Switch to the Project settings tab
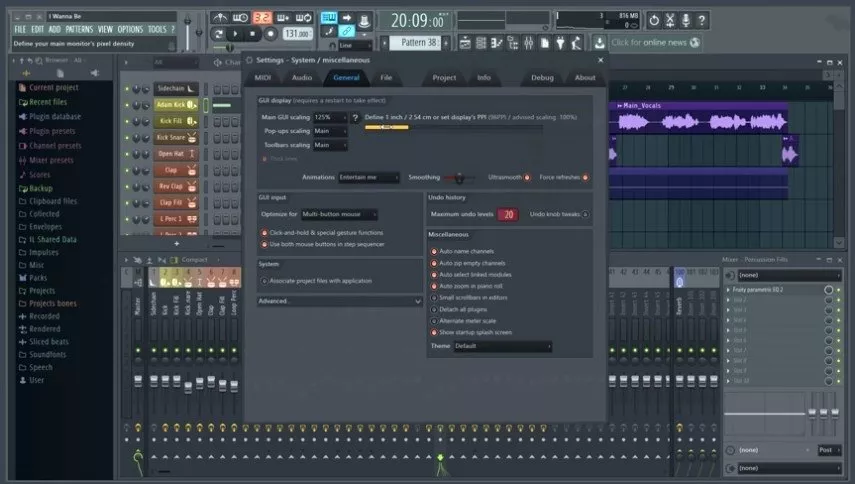855x484 pixels. point(444,77)
